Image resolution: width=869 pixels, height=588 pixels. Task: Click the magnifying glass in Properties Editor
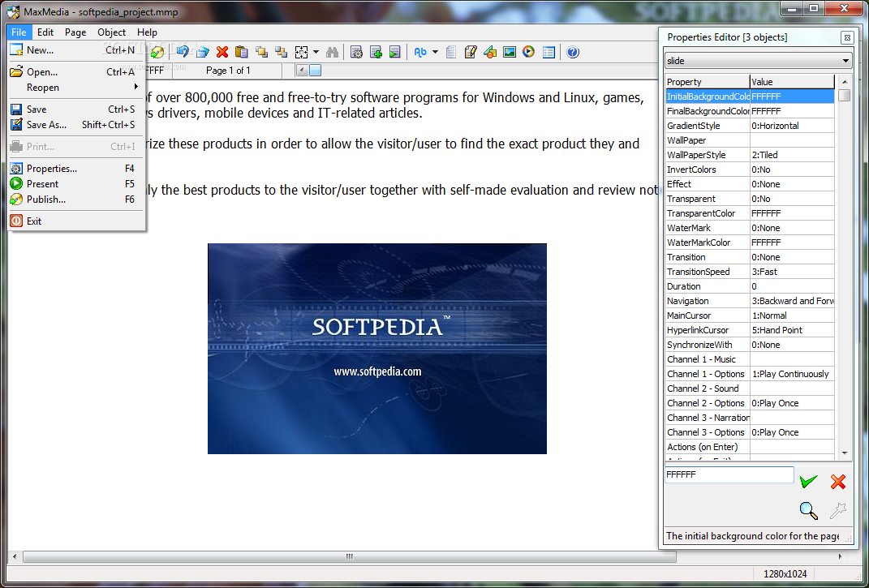(809, 510)
